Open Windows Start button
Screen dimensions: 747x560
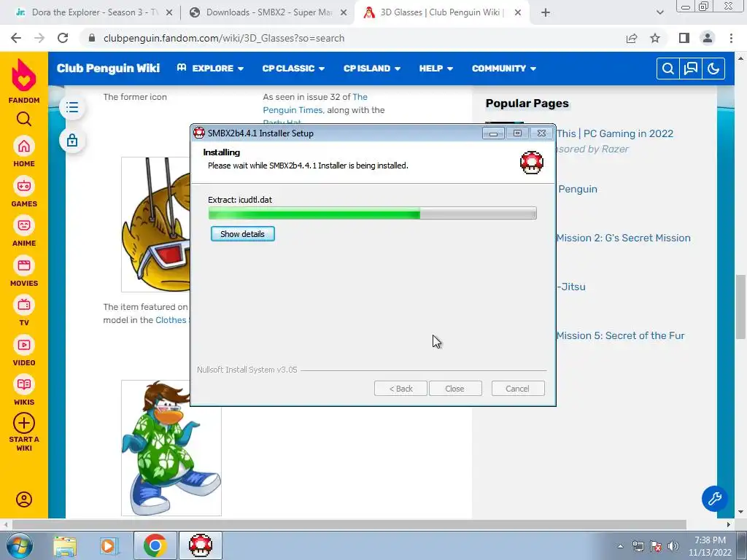(x=19, y=545)
